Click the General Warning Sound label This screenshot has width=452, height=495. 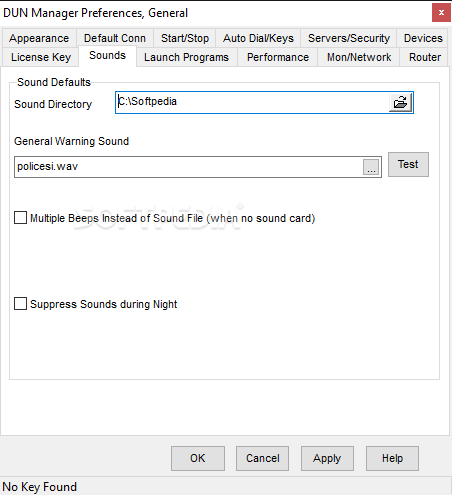[x=71, y=141]
